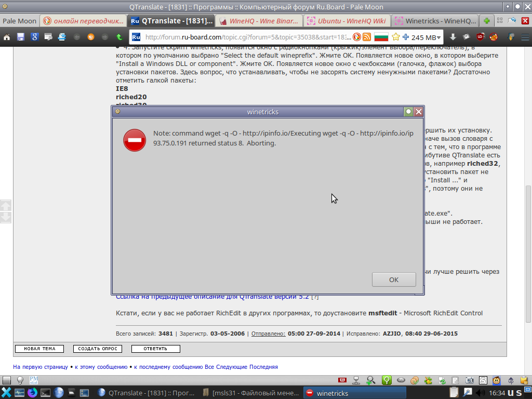Viewport: 532px width, 399px height.
Task: Follow the к этому сообщению link
Action: (x=101, y=367)
